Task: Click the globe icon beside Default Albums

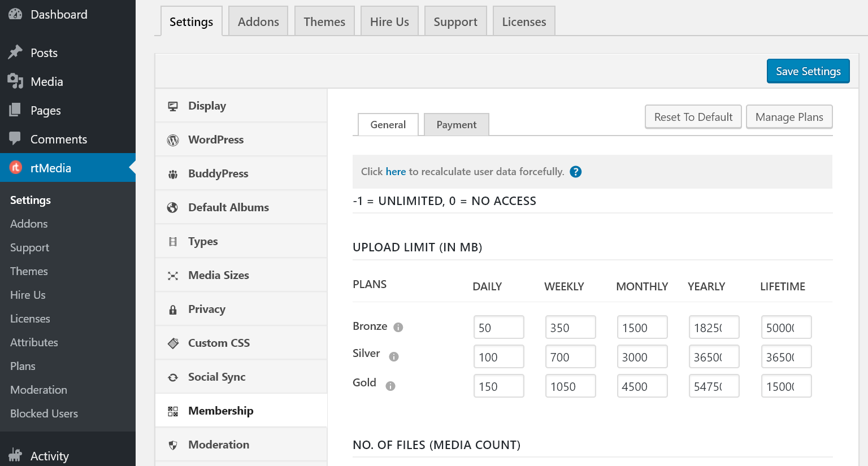Action: pyautogui.click(x=172, y=207)
